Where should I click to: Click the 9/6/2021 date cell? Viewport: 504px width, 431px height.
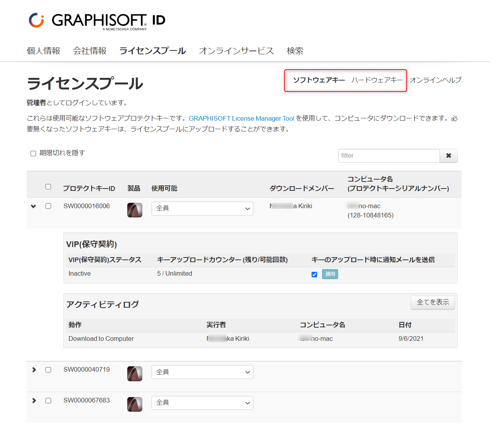point(411,339)
